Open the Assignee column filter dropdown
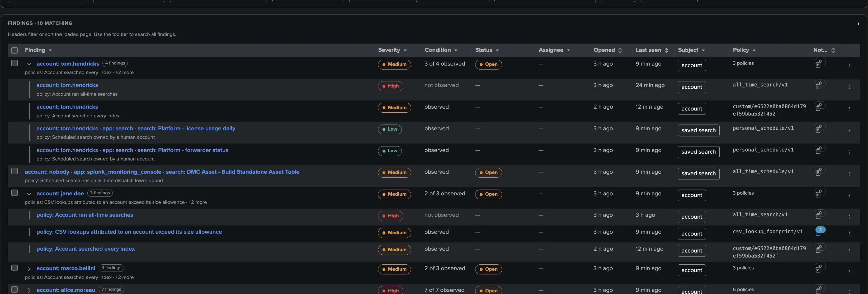The image size is (868, 294). [568, 50]
